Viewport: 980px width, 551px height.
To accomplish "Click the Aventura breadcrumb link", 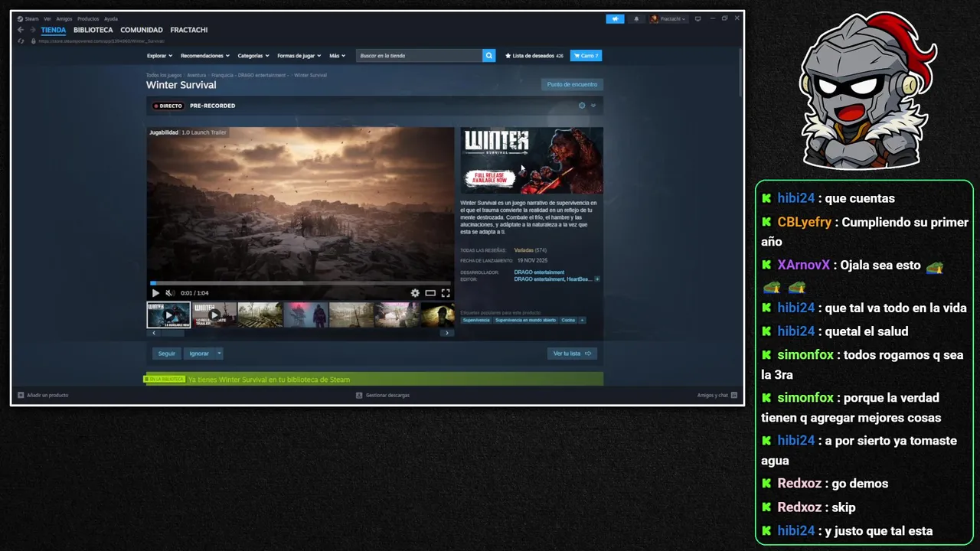I will click(197, 75).
